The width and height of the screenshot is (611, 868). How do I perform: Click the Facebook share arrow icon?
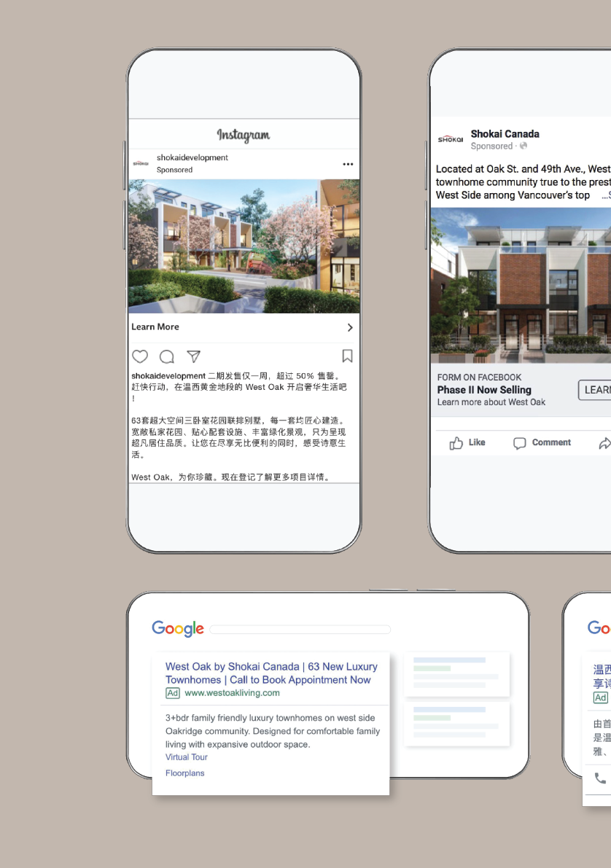tap(605, 443)
